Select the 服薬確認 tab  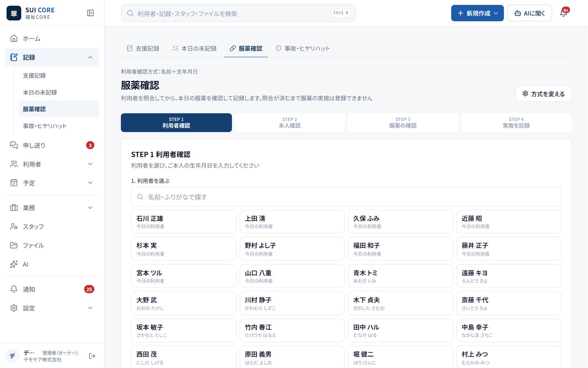[246, 49]
